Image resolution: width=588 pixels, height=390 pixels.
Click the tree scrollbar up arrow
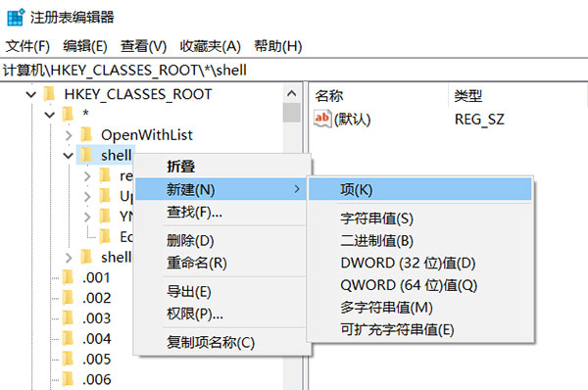click(292, 93)
